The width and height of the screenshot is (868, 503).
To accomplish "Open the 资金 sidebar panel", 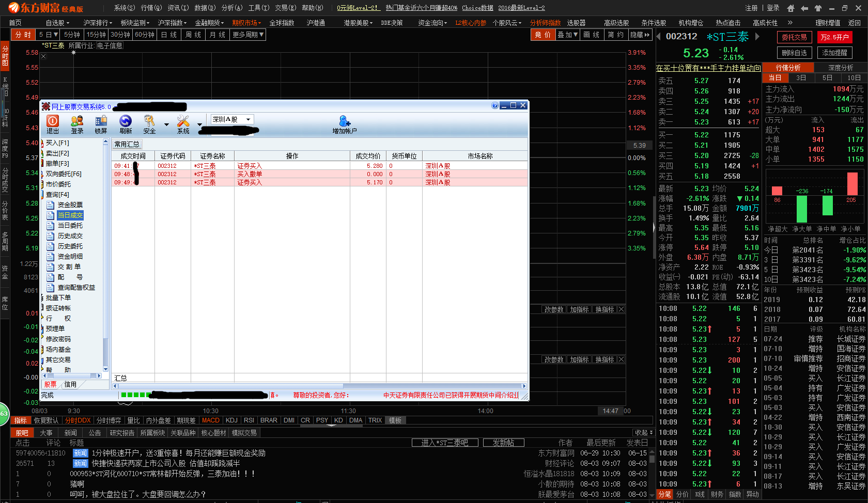I will [x=5, y=272].
